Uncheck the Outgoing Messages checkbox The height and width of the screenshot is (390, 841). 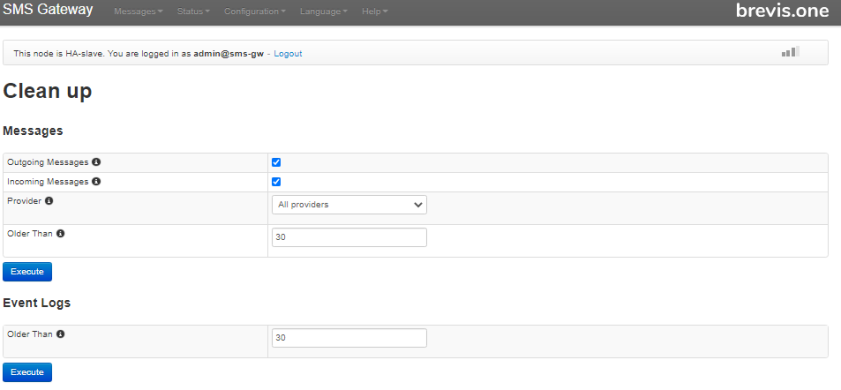pos(276,163)
